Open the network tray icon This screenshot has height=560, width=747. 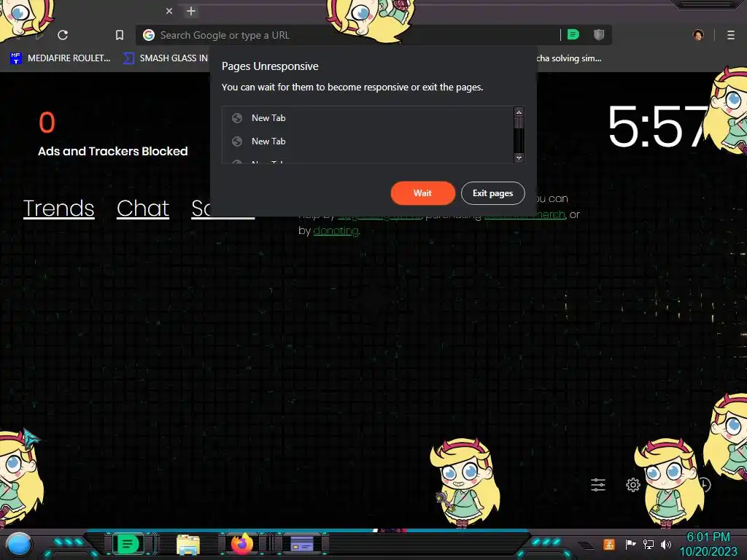(x=649, y=544)
